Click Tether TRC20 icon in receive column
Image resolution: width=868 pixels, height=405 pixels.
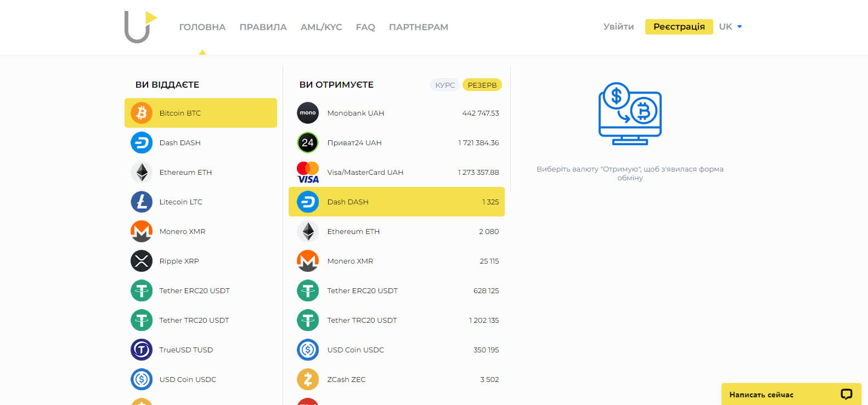click(308, 320)
